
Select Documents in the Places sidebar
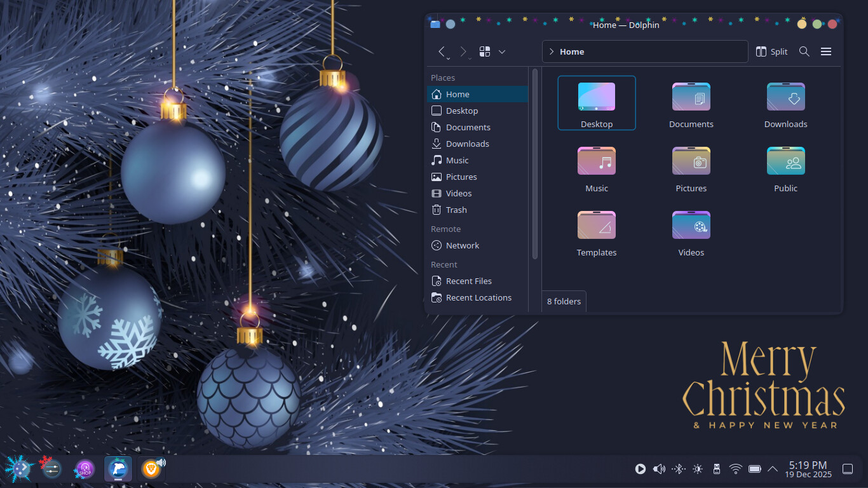coord(468,127)
